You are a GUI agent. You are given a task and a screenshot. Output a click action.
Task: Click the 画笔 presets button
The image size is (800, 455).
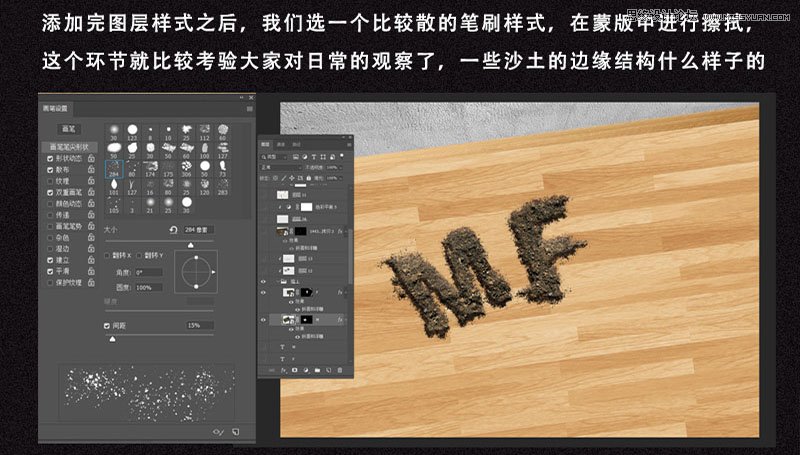click(68, 129)
